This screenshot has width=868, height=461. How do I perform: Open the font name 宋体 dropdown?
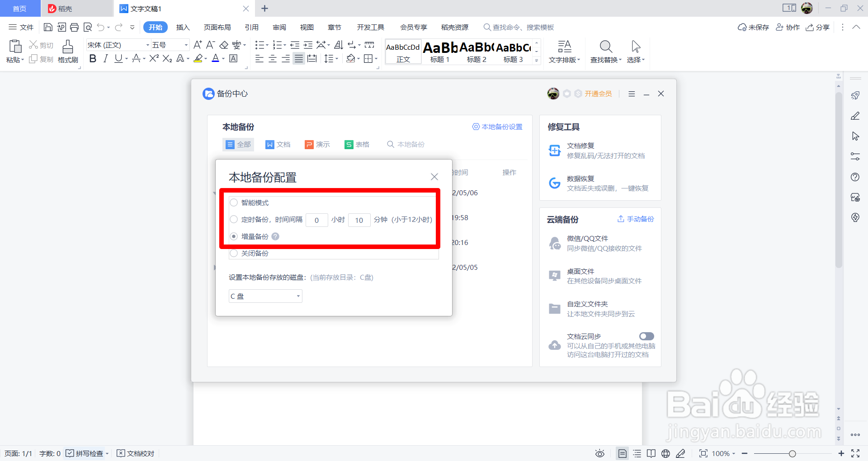point(147,45)
